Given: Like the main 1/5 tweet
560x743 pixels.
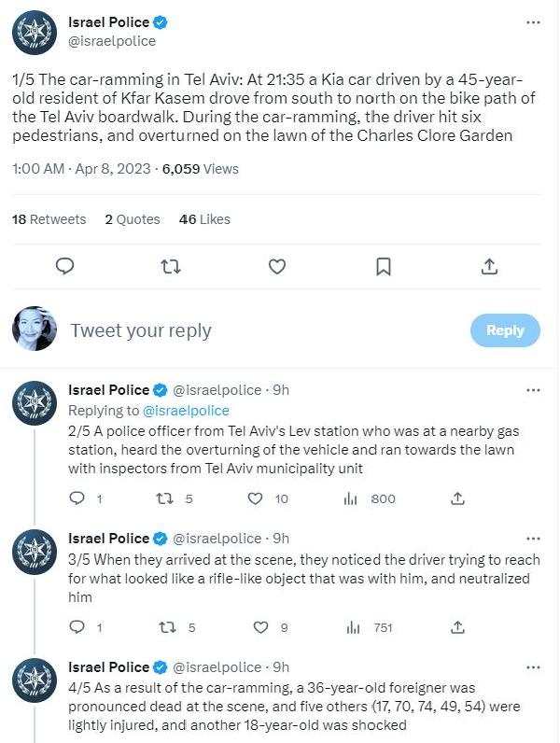Looking at the screenshot, I should [277, 266].
